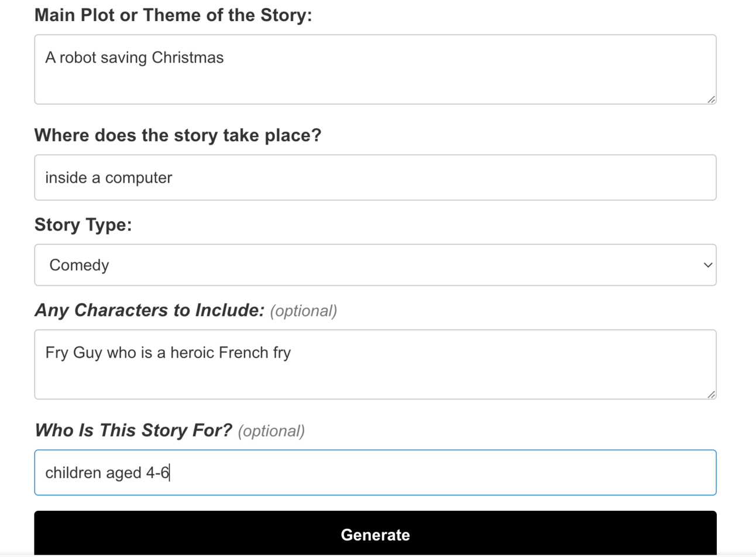Click the 'Main Plot or Theme of the Story' label

[173, 15]
